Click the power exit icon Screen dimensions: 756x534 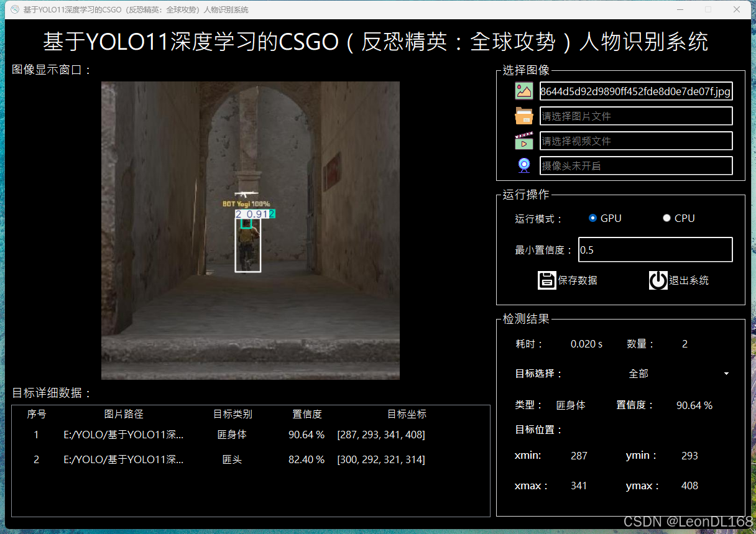(658, 280)
